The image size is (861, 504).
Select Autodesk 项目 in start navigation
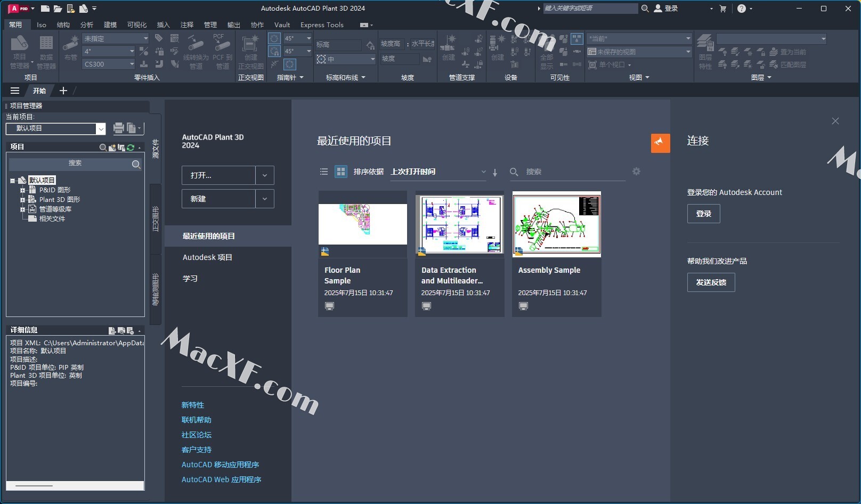pyautogui.click(x=207, y=257)
